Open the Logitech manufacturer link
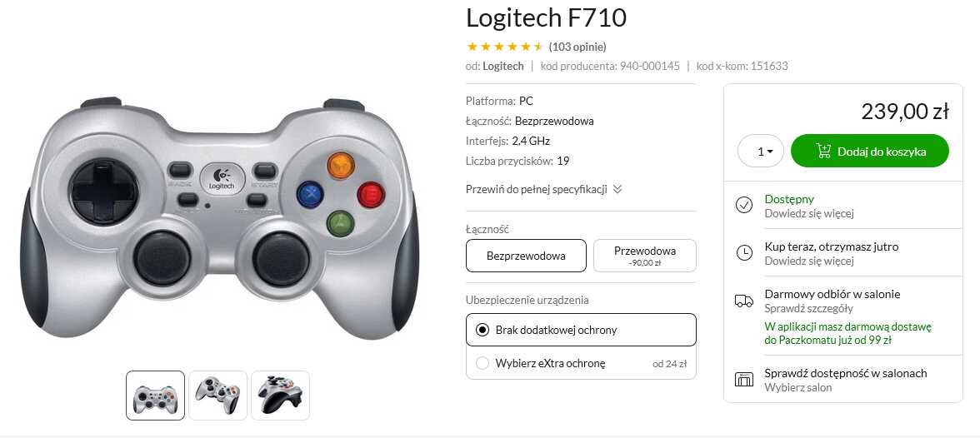This screenshot has width=980, height=438. point(503,67)
